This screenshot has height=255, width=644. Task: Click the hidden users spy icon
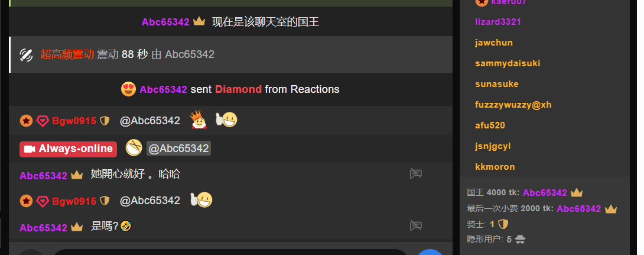(520, 239)
